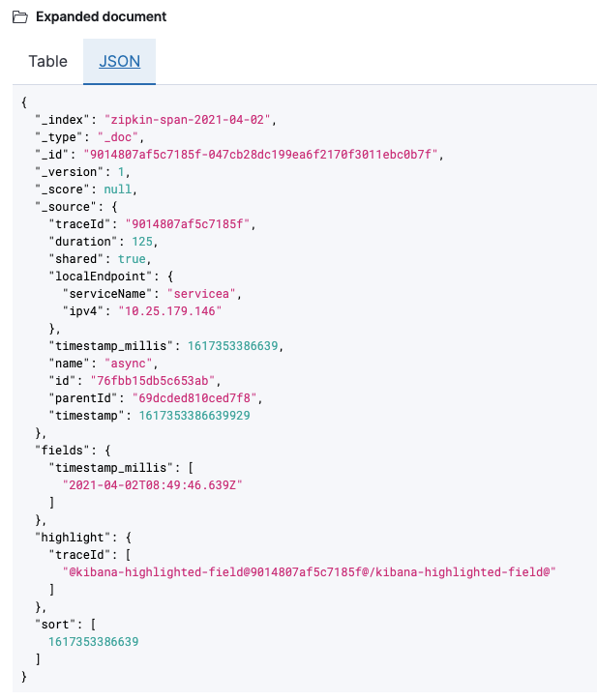Click the sort value 1617353386639
This screenshot has height=700, width=597.
(94, 642)
